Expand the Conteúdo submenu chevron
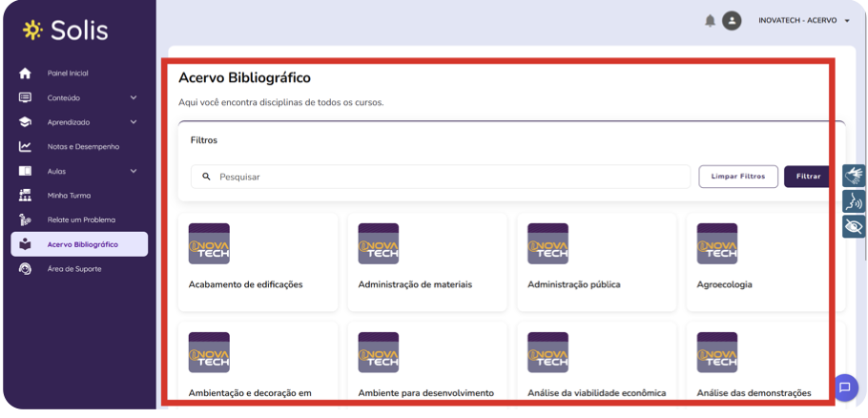This screenshot has height=418, width=868. [134, 98]
